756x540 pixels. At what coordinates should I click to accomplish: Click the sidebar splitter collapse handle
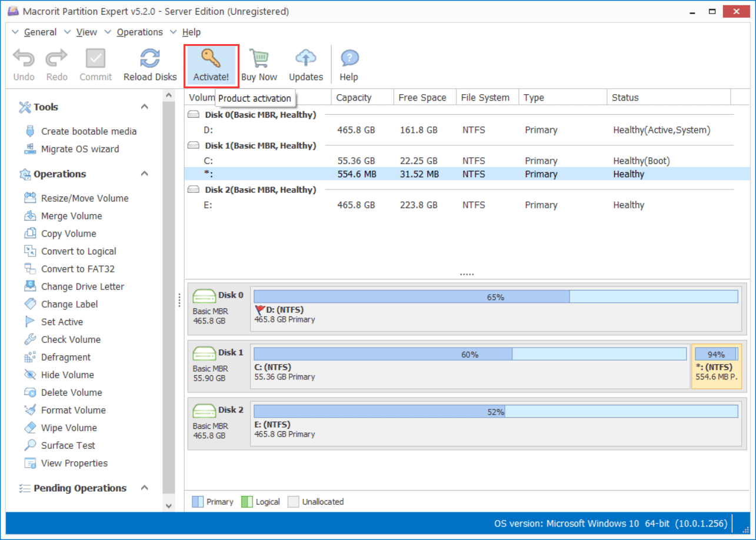click(179, 300)
